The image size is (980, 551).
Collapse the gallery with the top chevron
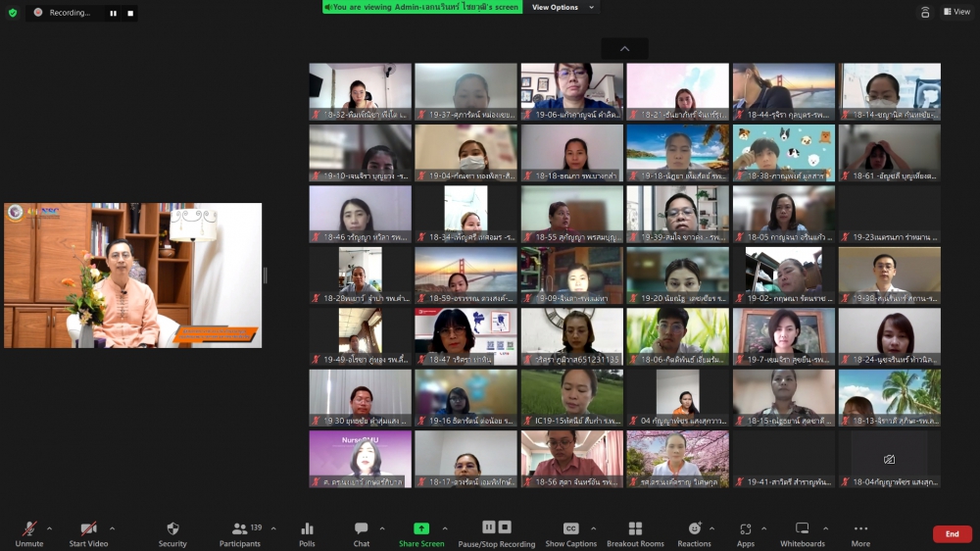pyautogui.click(x=624, y=48)
